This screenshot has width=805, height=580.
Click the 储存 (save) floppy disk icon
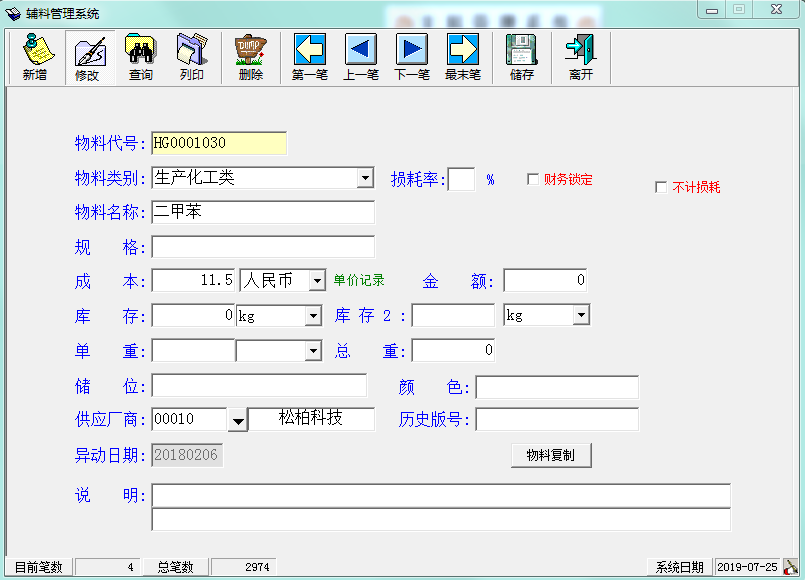[522, 57]
